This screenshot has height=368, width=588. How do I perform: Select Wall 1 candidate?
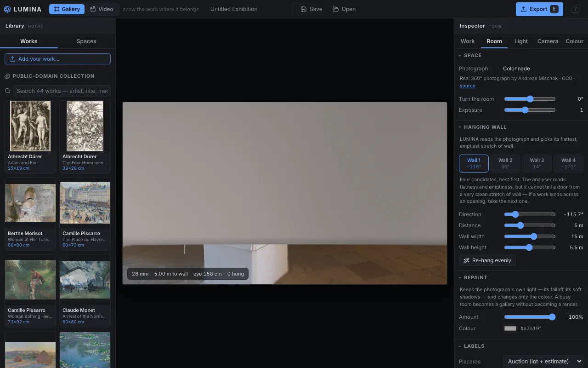click(474, 163)
